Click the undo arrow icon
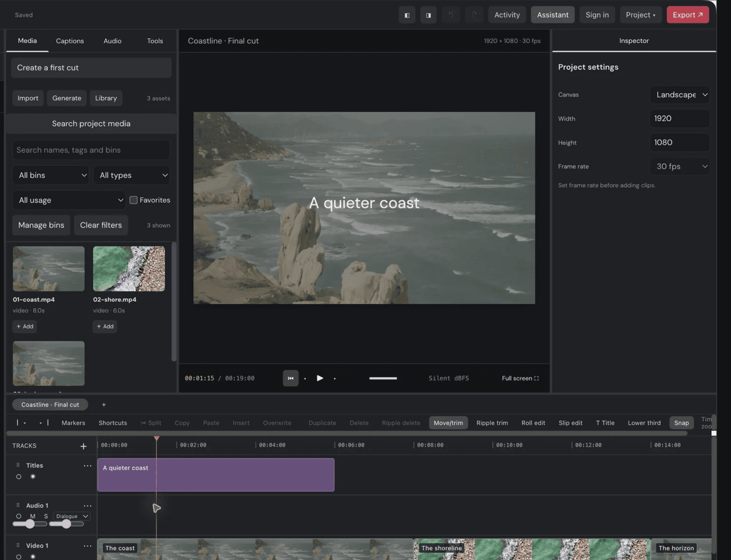 click(451, 15)
